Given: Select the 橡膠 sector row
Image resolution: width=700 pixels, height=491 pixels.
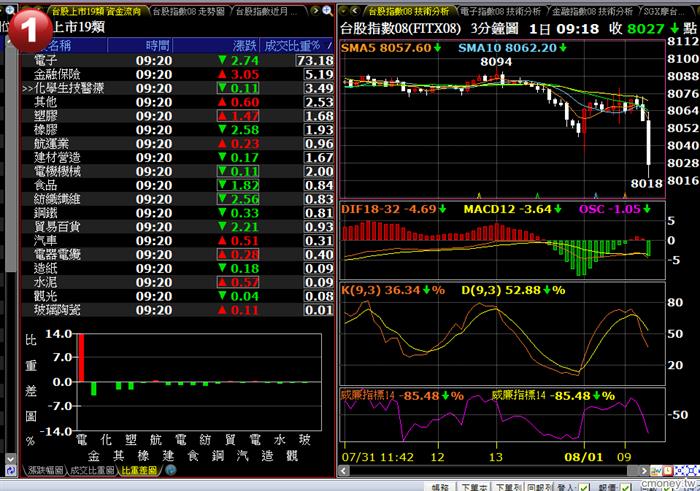Looking at the screenshot, I should 178,129.
